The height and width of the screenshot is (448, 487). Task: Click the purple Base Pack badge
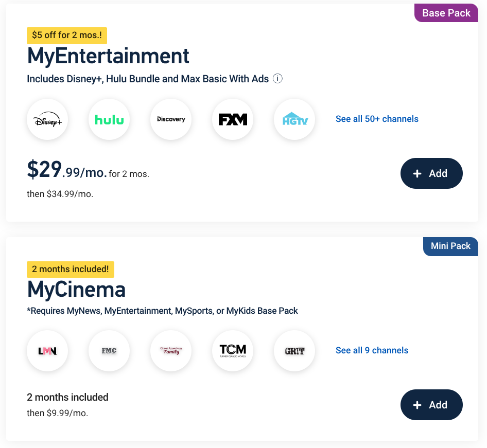coord(446,13)
